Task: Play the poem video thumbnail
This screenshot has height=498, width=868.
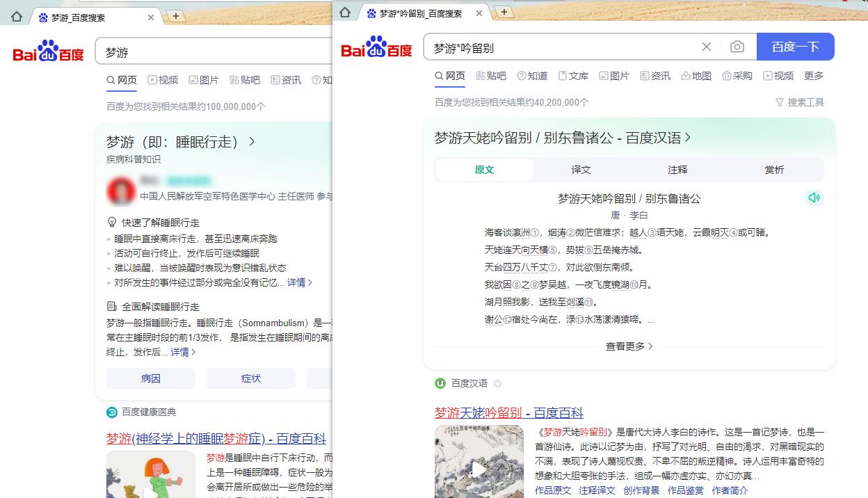Action: 479,469
